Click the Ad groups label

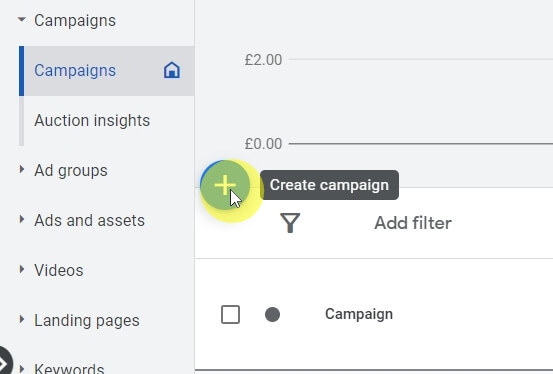71,170
